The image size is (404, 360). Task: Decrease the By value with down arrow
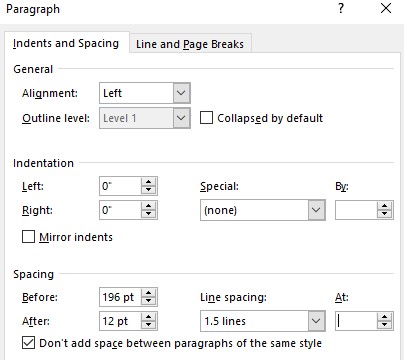385,214
